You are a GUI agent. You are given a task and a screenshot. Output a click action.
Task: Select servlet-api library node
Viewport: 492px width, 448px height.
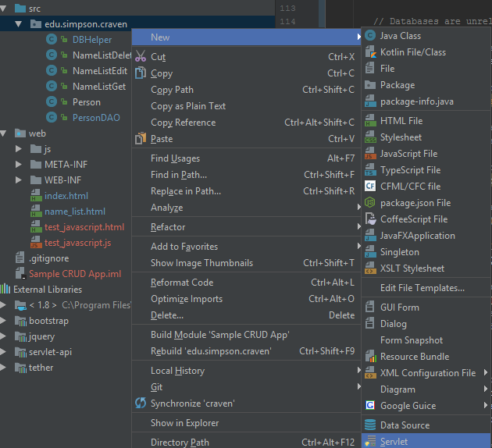click(x=50, y=352)
